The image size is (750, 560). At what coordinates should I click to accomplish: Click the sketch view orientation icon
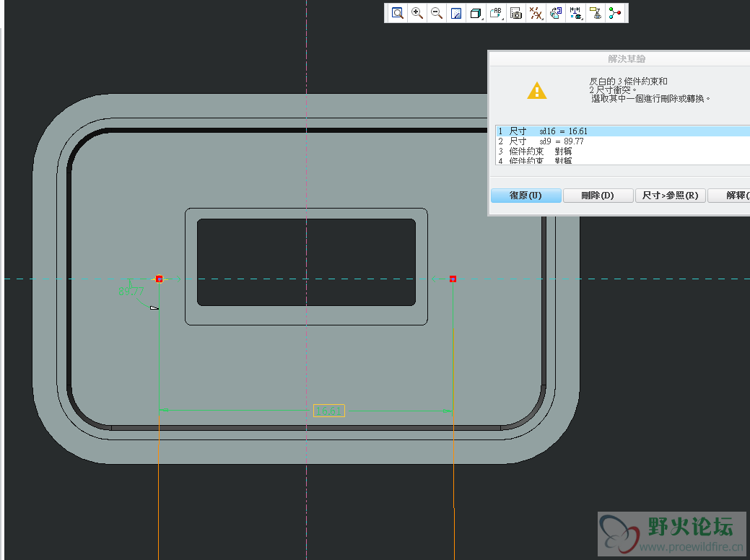(555, 13)
